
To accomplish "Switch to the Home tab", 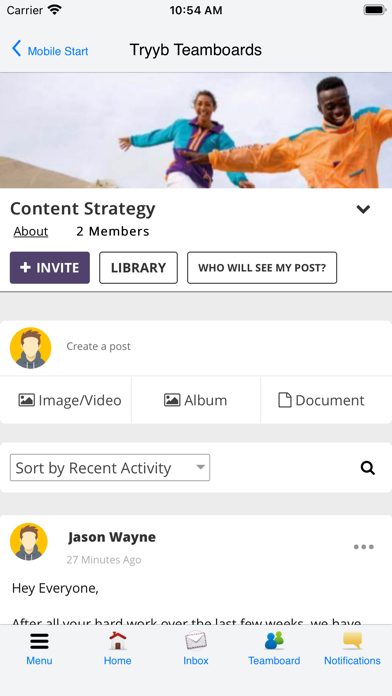I will pos(118,649).
